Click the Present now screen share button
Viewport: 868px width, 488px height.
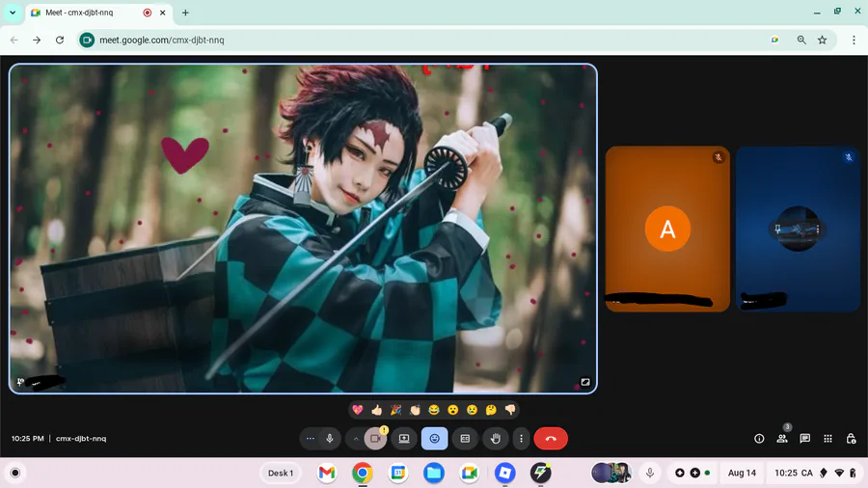404,439
